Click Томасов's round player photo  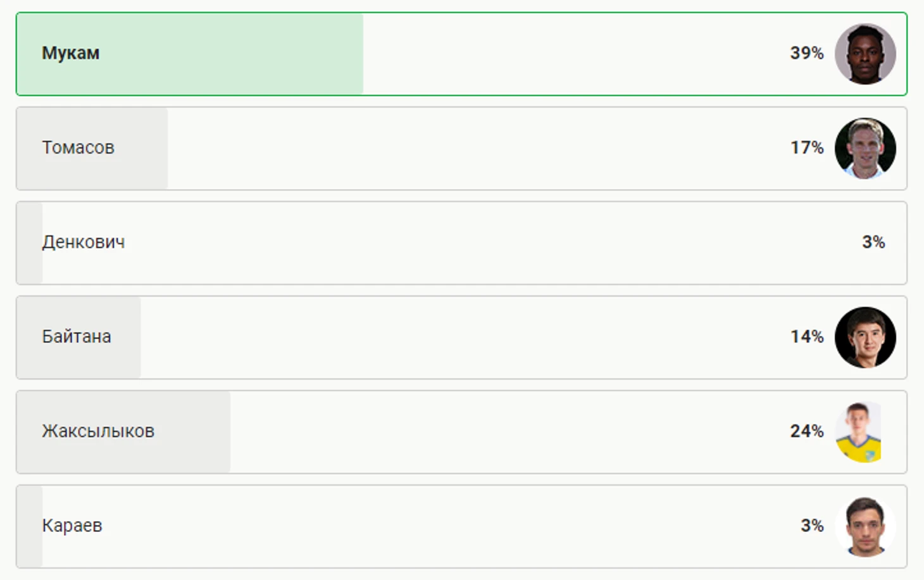(x=865, y=148)
